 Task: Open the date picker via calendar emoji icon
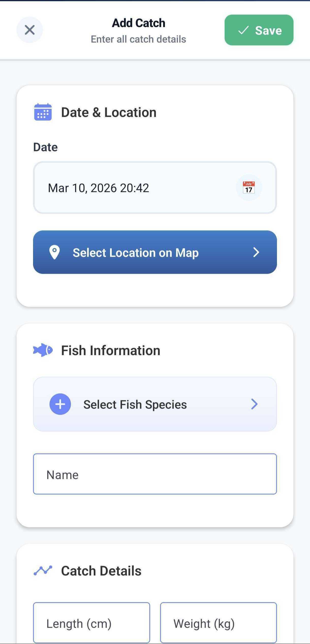coord(249,188)
